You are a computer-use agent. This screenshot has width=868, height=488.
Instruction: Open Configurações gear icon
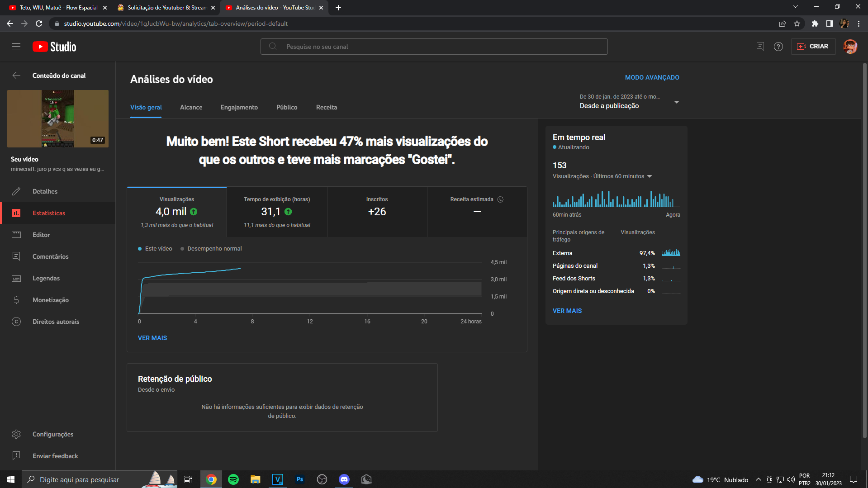pos(16,434)
